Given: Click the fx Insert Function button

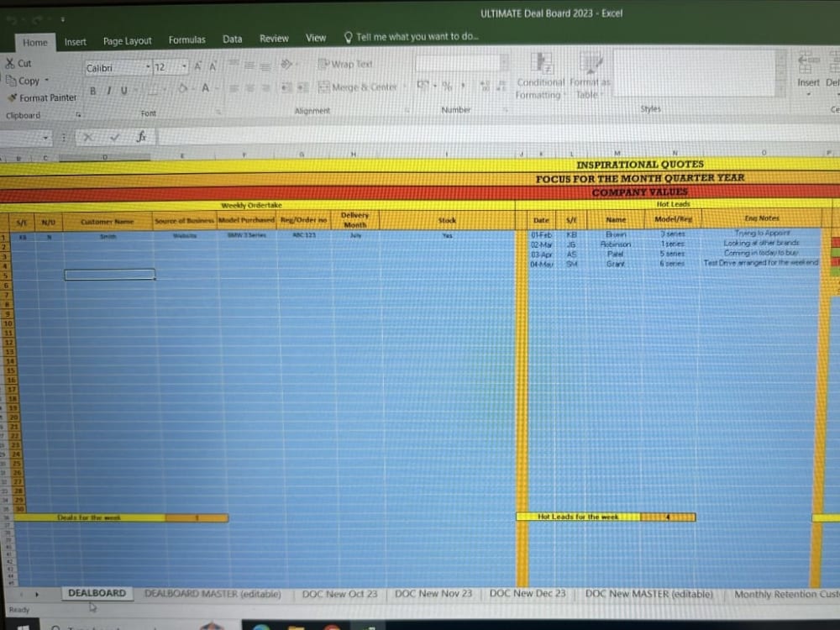Looking at the screenshot, I should click(141, 137).
